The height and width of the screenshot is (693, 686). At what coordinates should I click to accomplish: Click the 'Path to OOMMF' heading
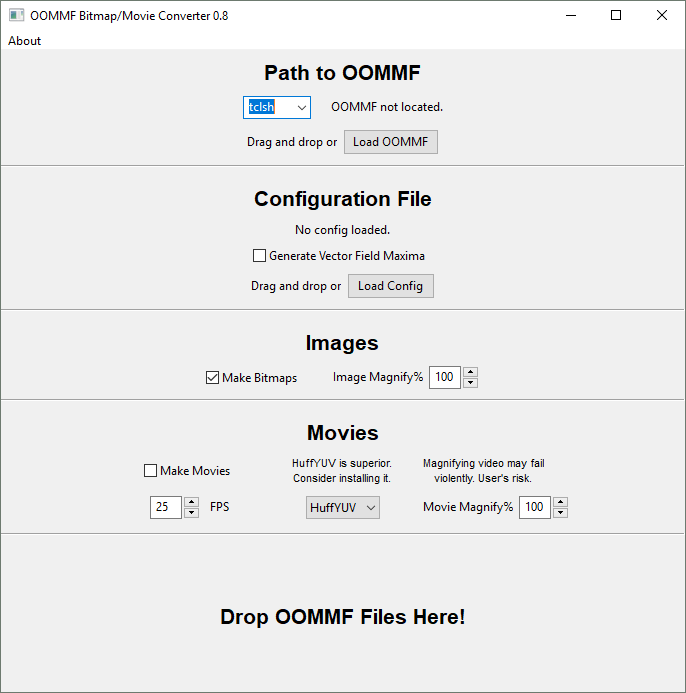342,73
